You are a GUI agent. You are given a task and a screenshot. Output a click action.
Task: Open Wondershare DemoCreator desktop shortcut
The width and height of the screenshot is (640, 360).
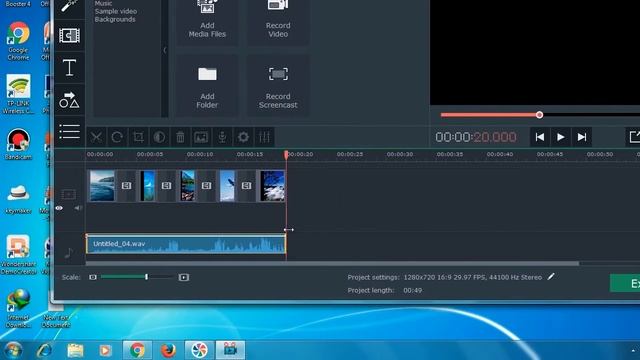coord(18,255)
